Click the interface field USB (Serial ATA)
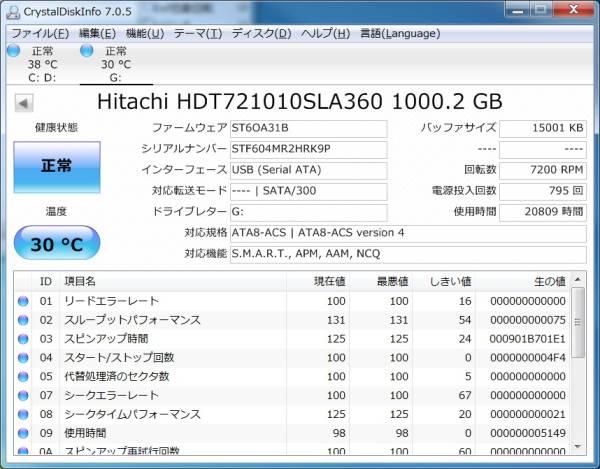The height and width of the screenshot is (469, 600). tap(309, 171)
